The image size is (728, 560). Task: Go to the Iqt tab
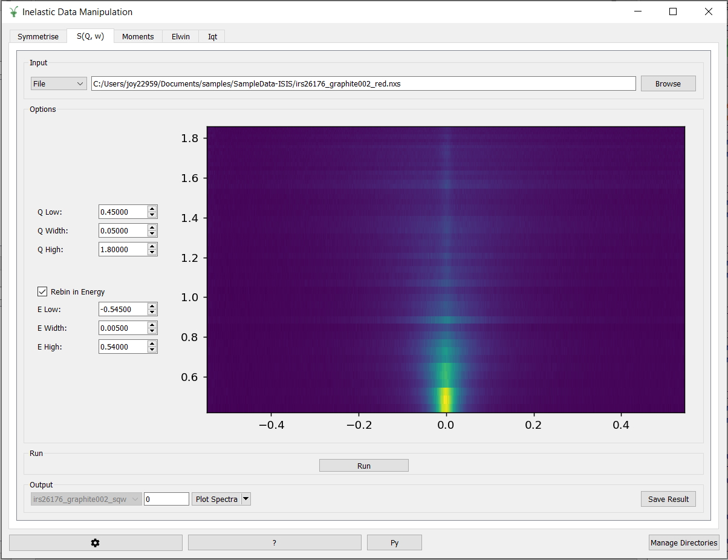212,37
